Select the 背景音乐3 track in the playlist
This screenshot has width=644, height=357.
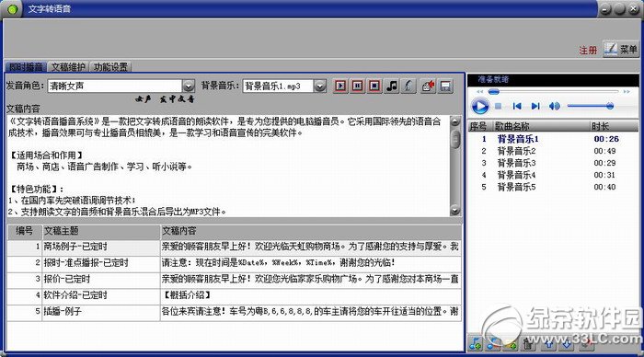point(517,163)
